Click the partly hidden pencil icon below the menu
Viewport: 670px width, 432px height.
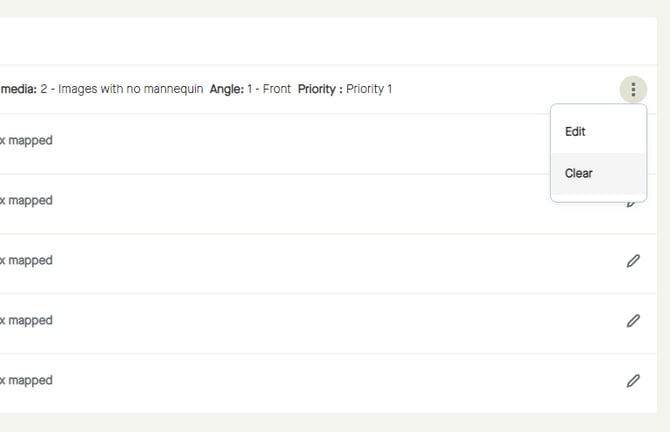(x=631, y=204)
